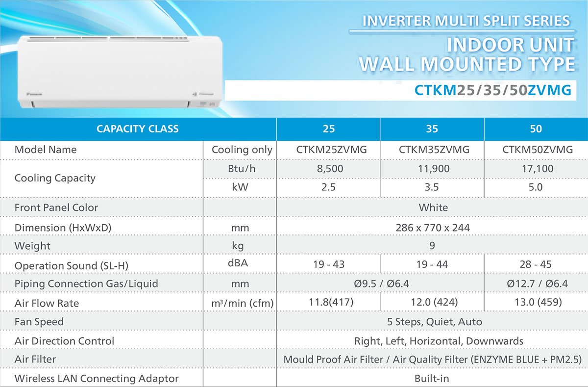This screenshot has width=588, height=387.
Task: Click 'Right, Left, Horizontal, Downwards' value
Action: [439, 341]
